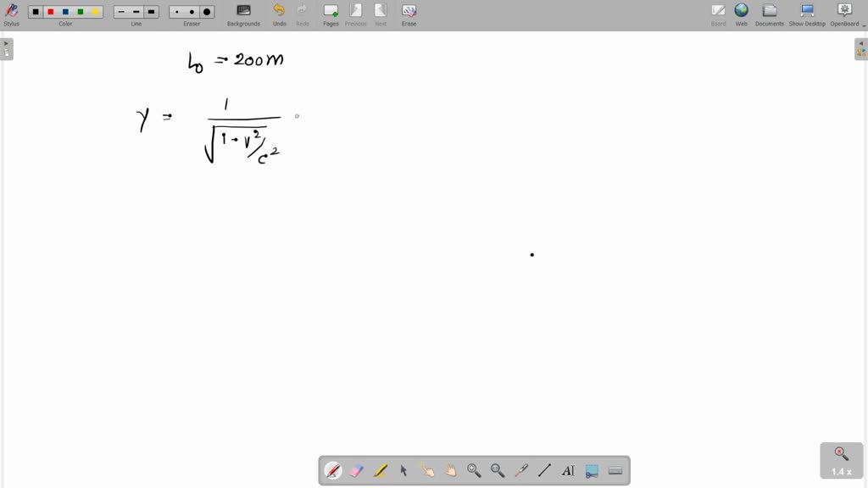Switch to Web mode

(741, 14)
